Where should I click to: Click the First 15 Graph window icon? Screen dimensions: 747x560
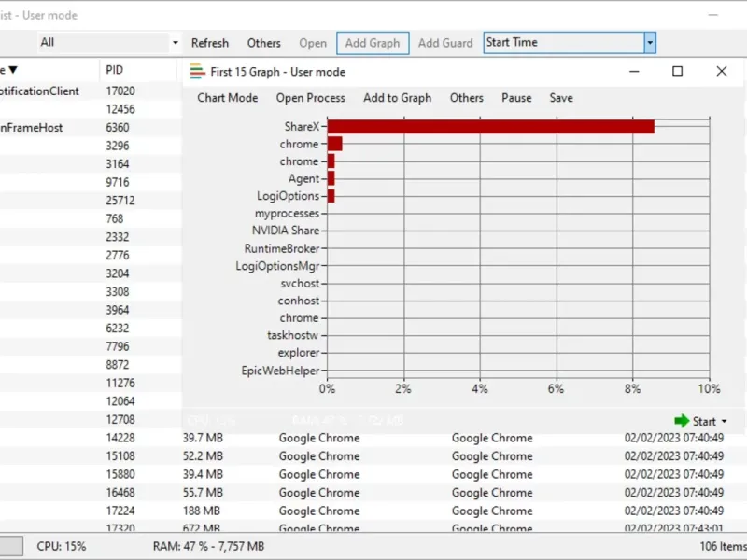click(197, 72)
